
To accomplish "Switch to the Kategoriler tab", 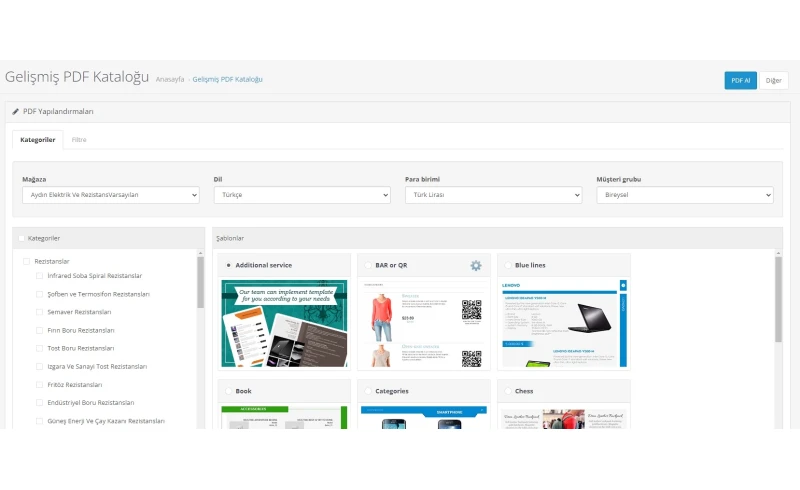I will [x=38, y=140].
